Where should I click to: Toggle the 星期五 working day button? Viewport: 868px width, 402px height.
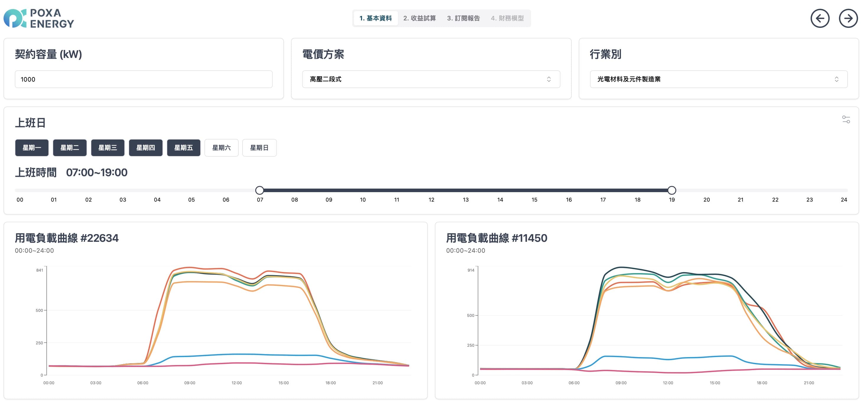click(x=183, y=147)
